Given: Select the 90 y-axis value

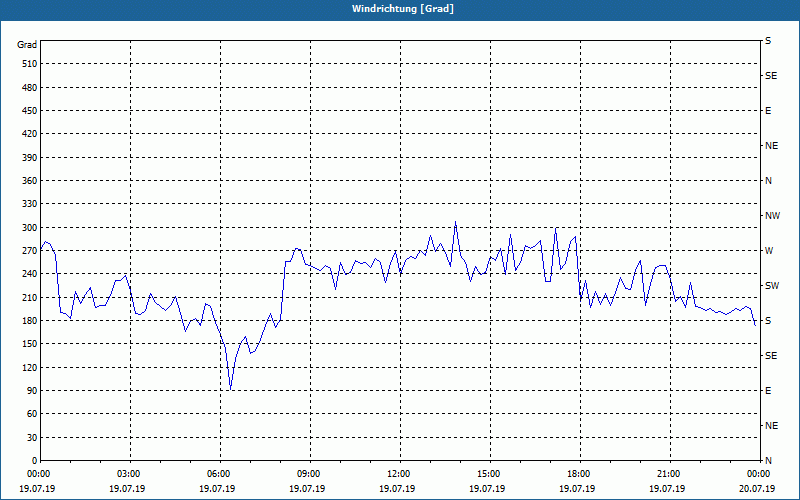Looking at the screenshot, I should point(32,391).
